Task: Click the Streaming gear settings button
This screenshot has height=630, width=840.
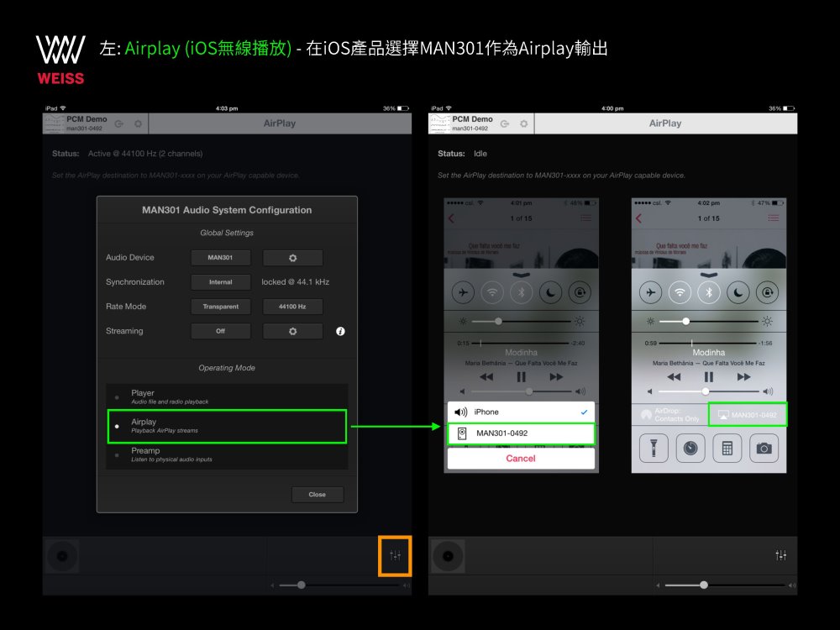Action: tap(292, 331)
